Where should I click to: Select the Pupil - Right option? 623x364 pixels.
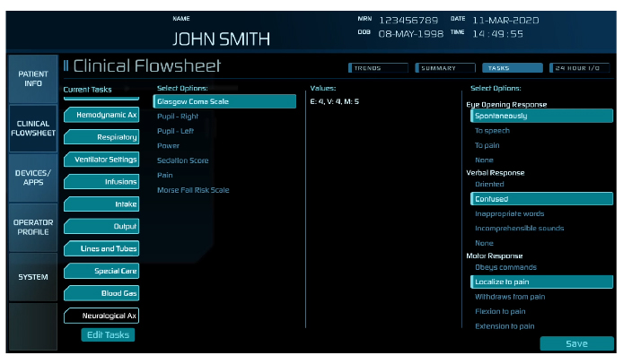coord(178,117)
